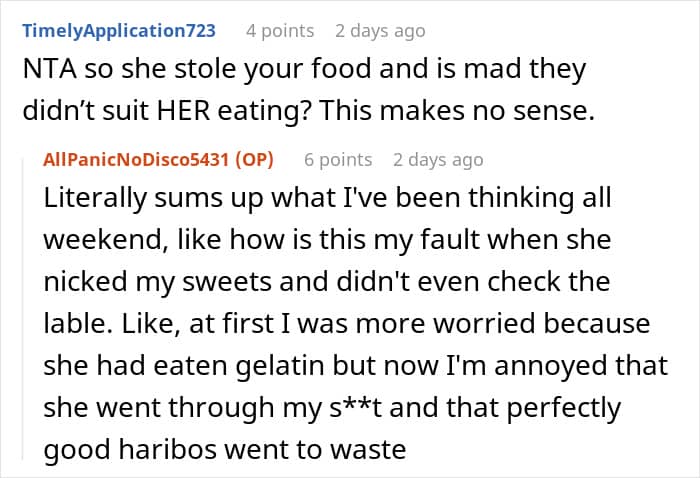Click the "4 points" score label
Image resolution: width=700 pixels, height=478 pixels.
[x=280, y=30]
